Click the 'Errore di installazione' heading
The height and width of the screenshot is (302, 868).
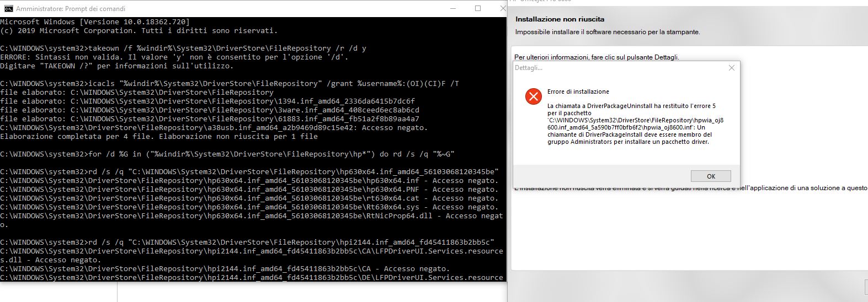[578, 91]
